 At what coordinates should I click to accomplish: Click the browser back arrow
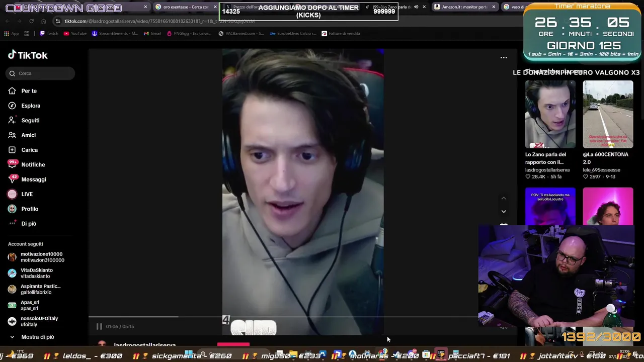(7, 21)
